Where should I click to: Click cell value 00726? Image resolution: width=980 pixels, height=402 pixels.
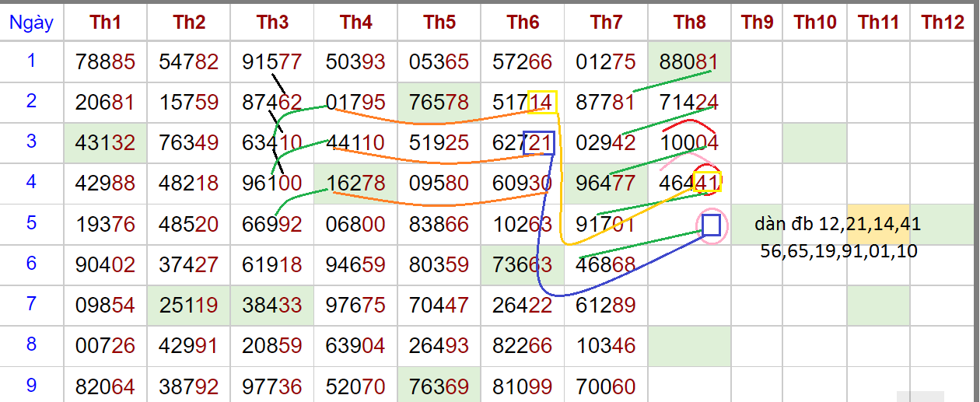tap(105, 346)
